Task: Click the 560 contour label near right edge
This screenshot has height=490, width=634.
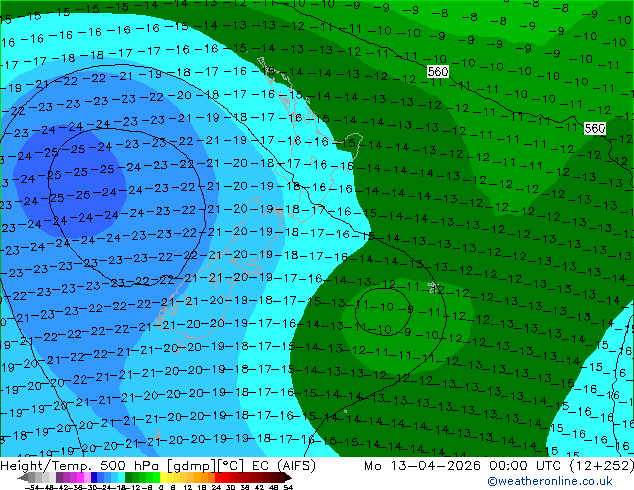Action: [x=595, y=129]
